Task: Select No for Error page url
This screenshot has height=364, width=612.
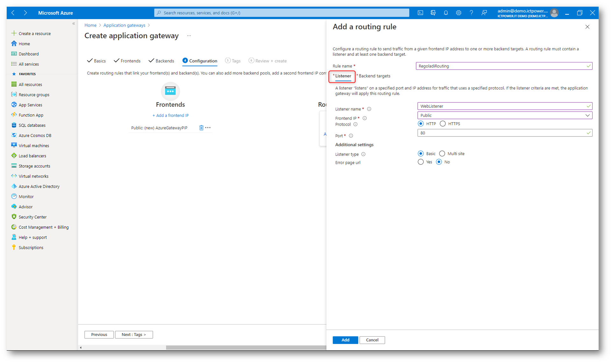Action: coord(439,162)
